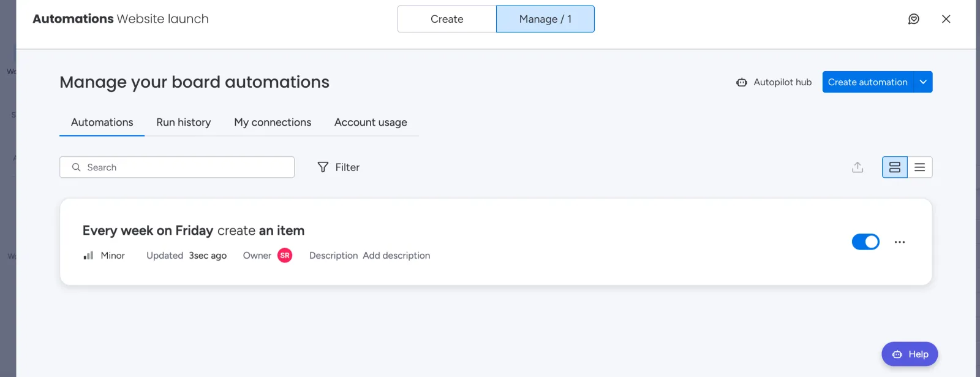The image size is (980, 377).
Task: Open the Run history tab
Action: point(183,123)
